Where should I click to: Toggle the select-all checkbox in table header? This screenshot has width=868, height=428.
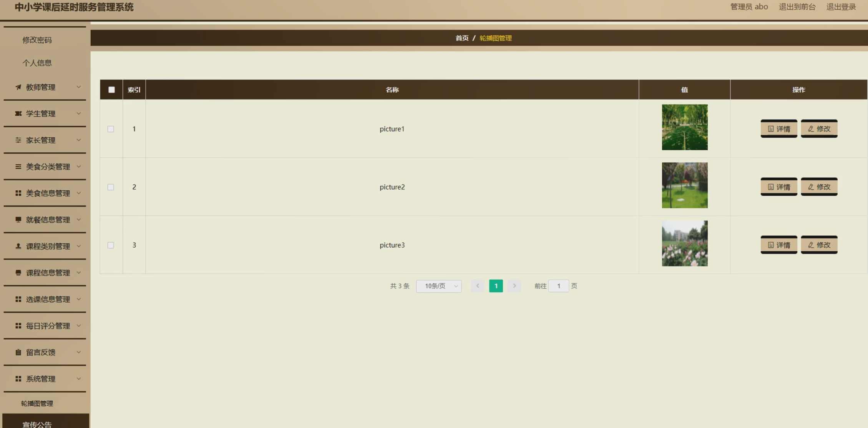pos(111,90)
